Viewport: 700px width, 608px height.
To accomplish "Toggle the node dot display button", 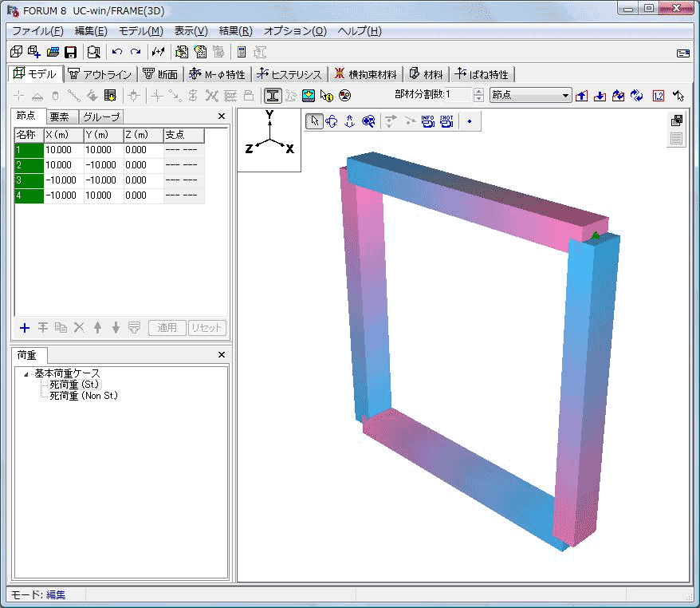I will point(469,122).
